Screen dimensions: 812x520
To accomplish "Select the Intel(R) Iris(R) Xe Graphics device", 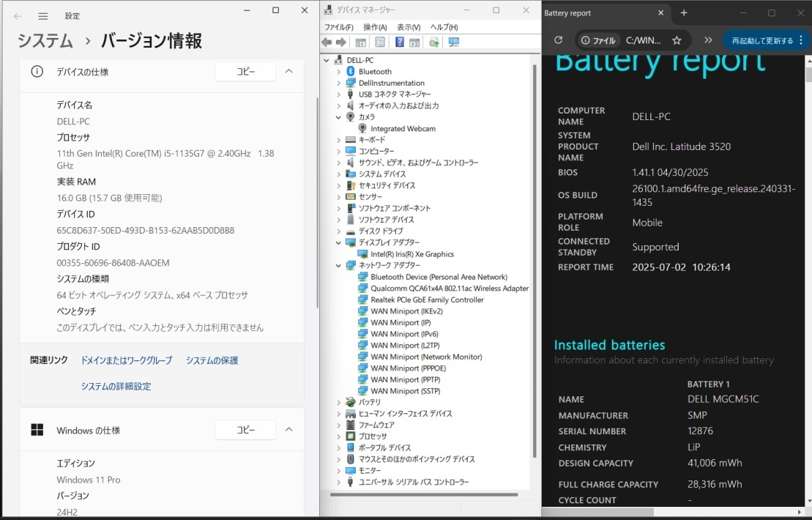I will click(411, 254).
